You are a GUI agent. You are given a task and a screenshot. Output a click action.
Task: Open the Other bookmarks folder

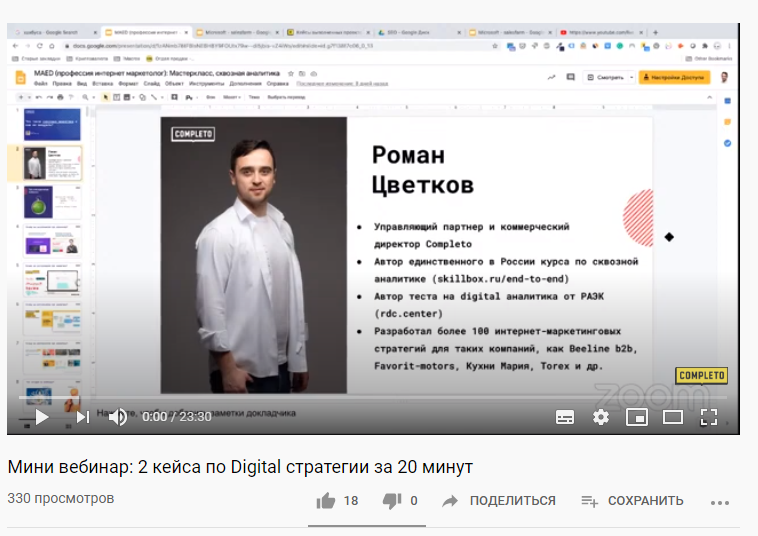click(709, 58)
